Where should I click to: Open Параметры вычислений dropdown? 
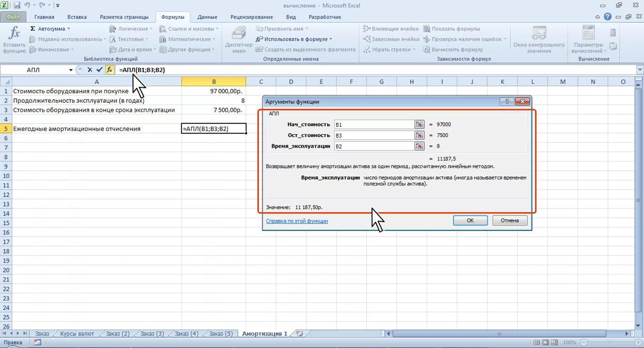click(588, 40)
